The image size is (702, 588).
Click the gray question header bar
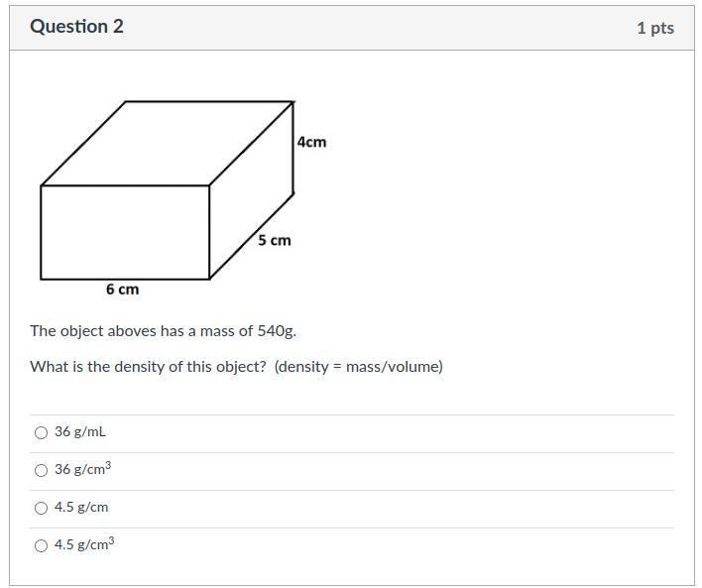tap(352, 28)
